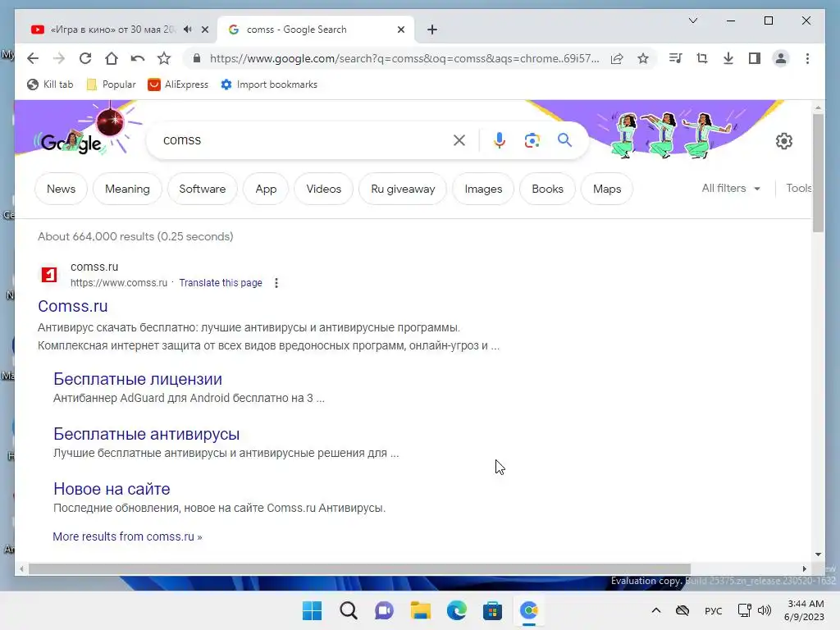Filter results by Books

547,189
